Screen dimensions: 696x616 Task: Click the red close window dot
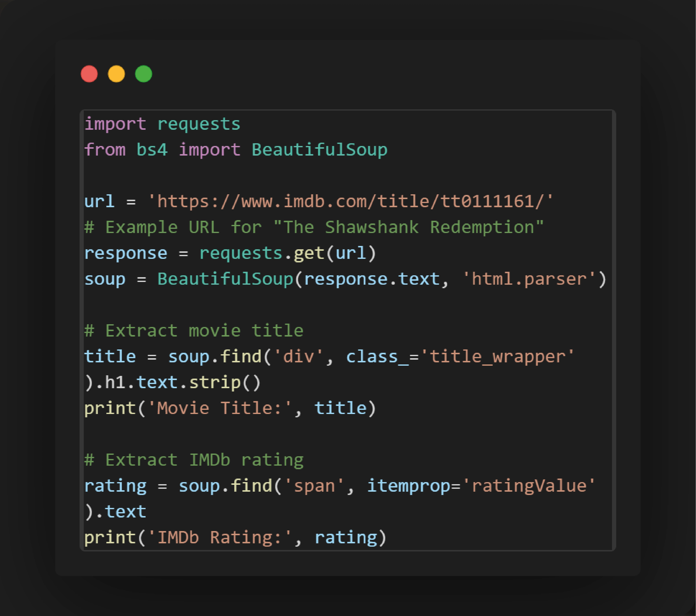(x=89, y=74)
